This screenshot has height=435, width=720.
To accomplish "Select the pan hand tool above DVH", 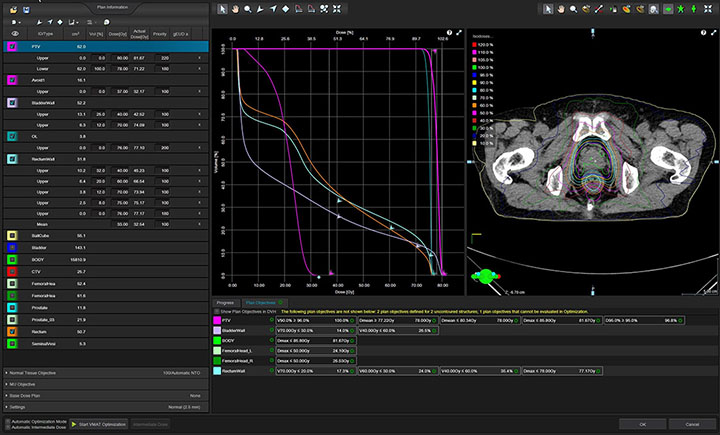I will tap(234, 9).
